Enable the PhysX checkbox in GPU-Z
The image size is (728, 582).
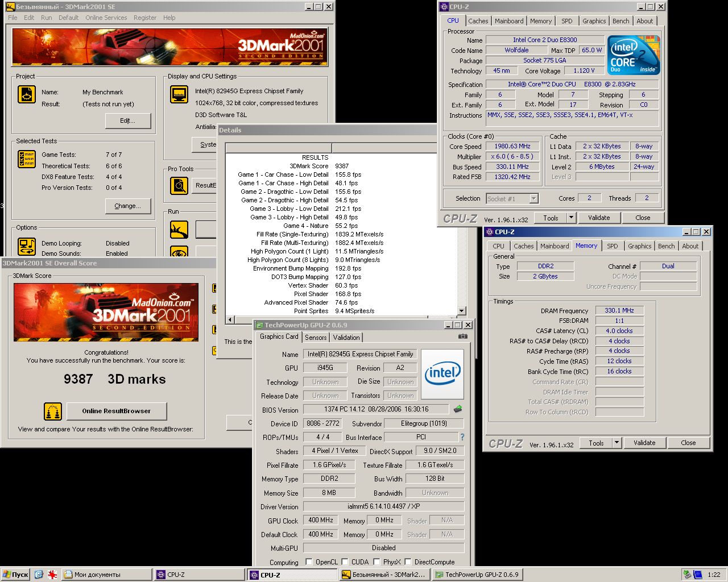coord(377,562)
